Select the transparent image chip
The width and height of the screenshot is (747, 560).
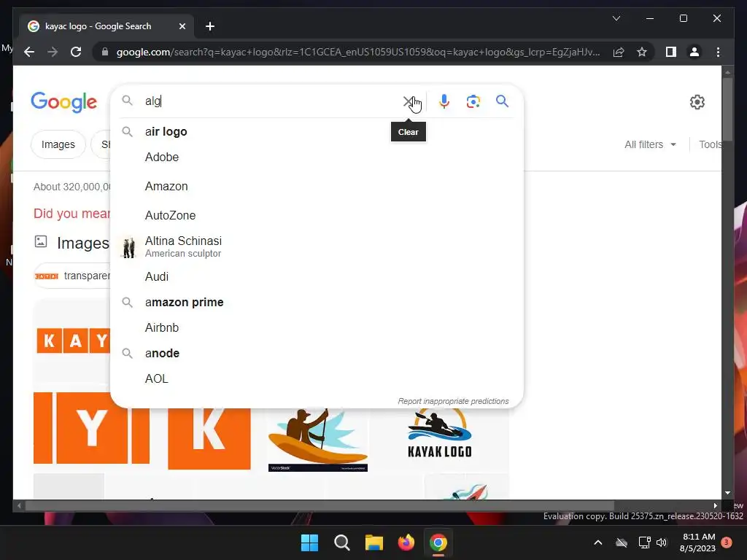(x=72, y=276)
